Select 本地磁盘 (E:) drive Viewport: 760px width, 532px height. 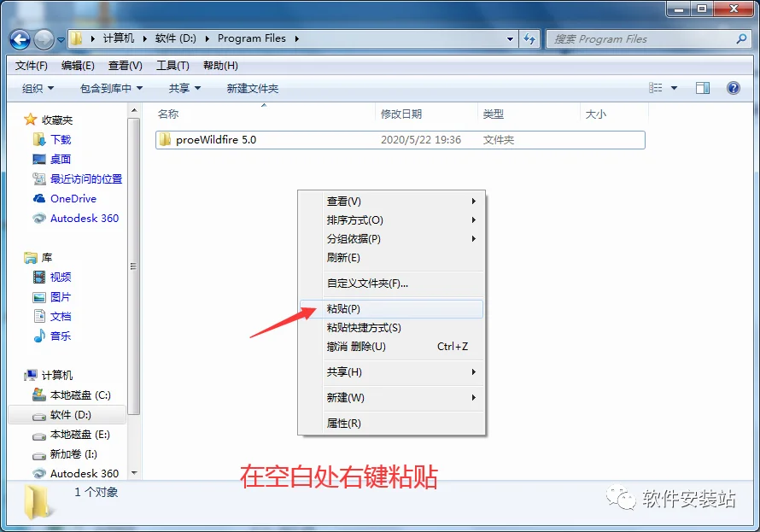(x=80, y=435)
